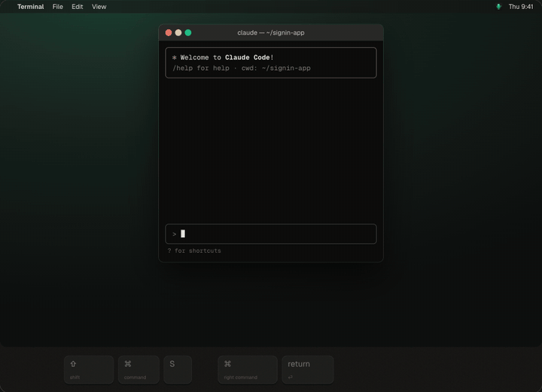
Task: Close the claude terminal window
Action: click(169, 32)
